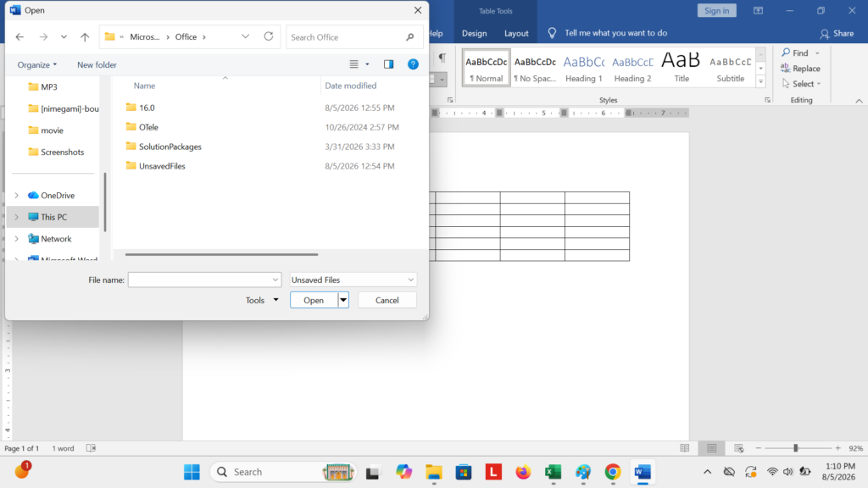
Task: Go up one folder level
Action: click(85, 37)
